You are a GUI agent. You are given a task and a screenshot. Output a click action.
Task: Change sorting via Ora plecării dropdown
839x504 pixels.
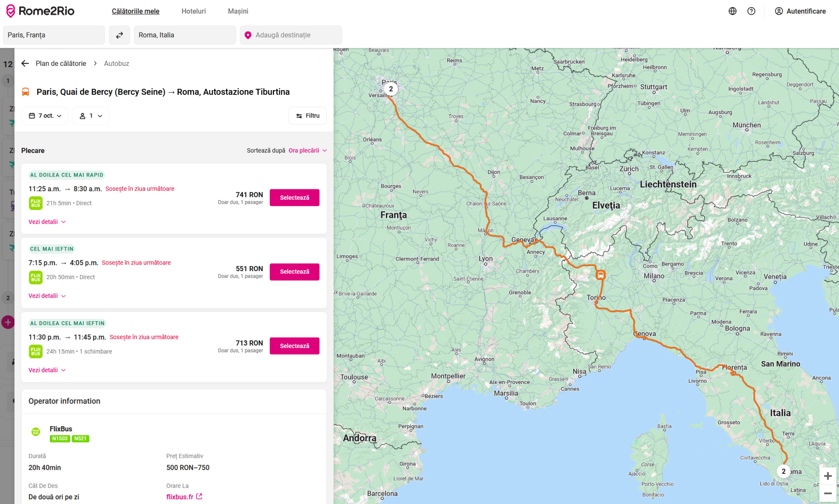click(307, 150)
